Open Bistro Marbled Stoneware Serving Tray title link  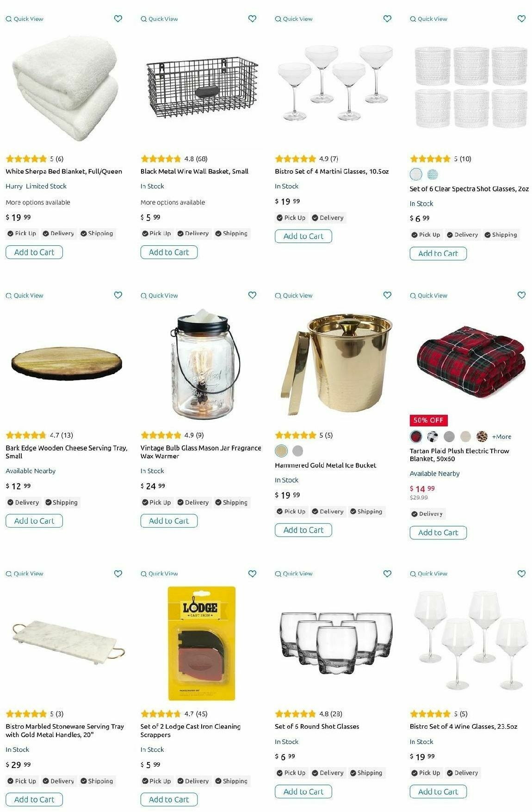65,731
